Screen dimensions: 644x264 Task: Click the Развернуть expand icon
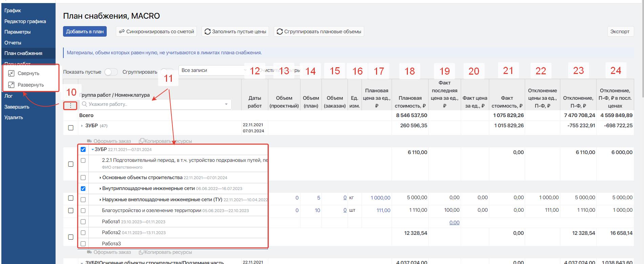(11, 85)
